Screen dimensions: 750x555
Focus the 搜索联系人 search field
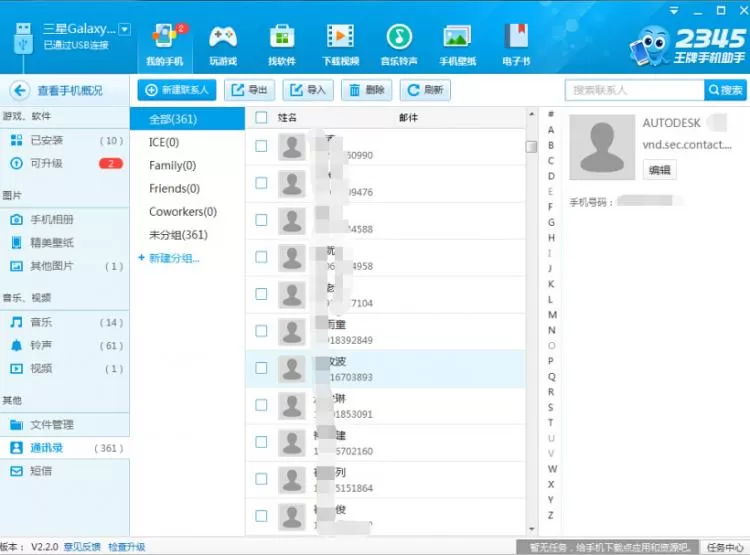[x=635, y=90]
